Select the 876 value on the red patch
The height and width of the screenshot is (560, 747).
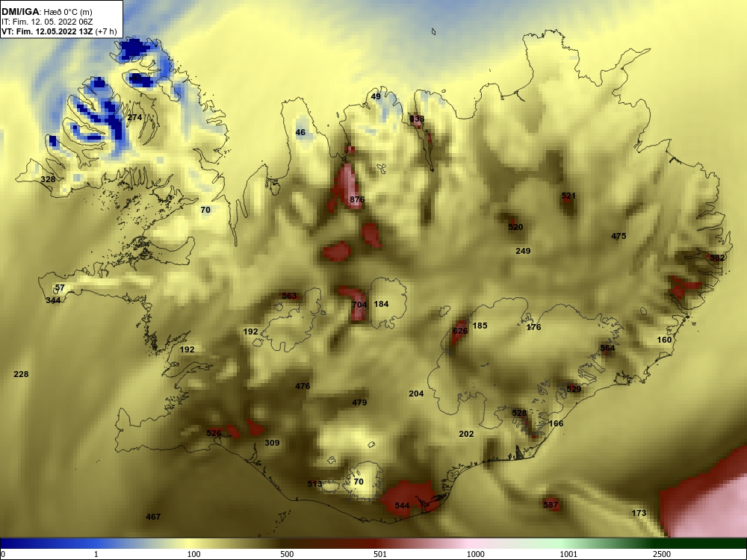click(x=357, y=199)
